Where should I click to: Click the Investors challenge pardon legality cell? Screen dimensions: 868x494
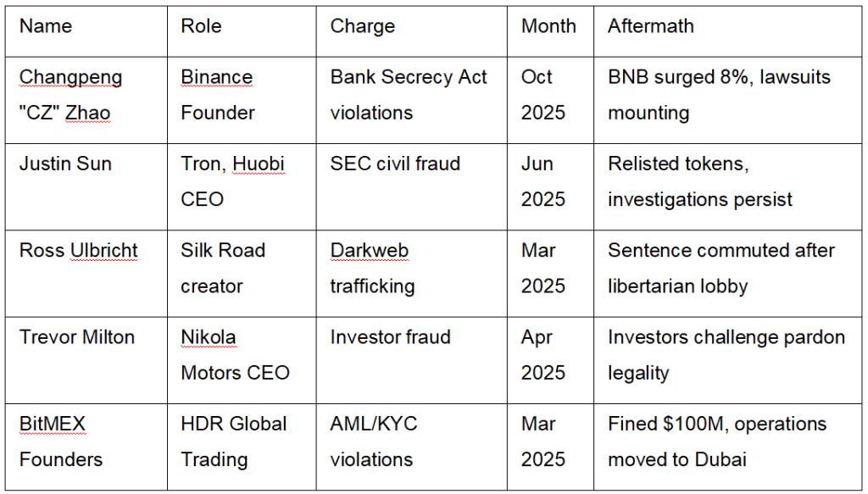(x=726, y=354)
